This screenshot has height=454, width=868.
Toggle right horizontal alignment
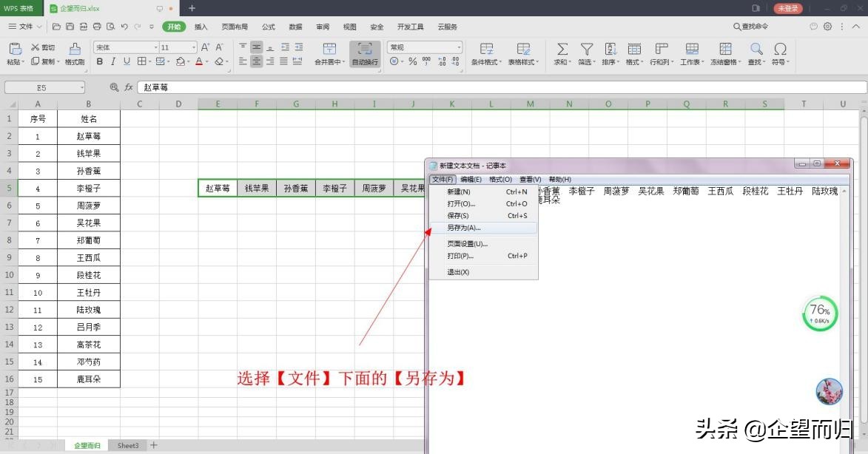tap(270, 61)
